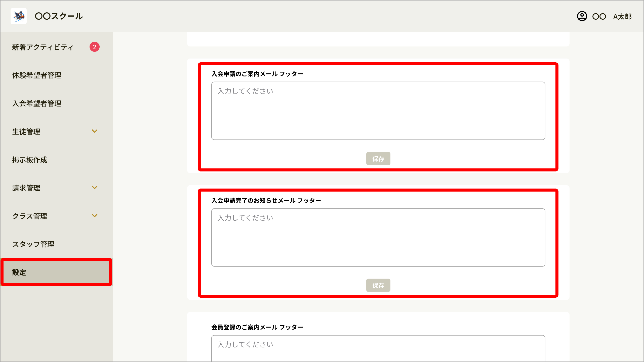644x362 pixels.
Task: Navigate to 体験希望者管理
Action: click(x=36, y=75)
